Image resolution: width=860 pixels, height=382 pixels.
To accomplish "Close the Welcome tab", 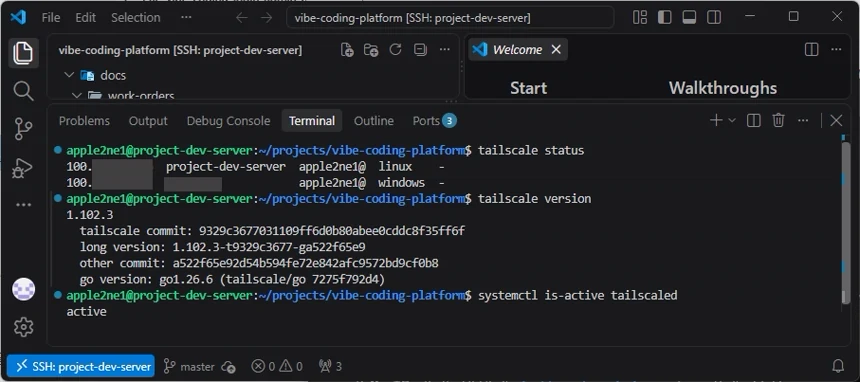I will click(556, 49).
